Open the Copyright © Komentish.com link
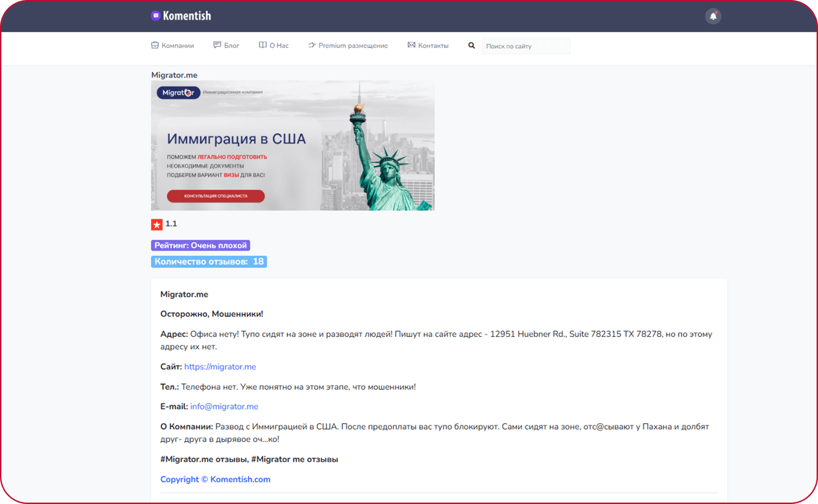The image size is (818, 504). [x=215, y=479]
